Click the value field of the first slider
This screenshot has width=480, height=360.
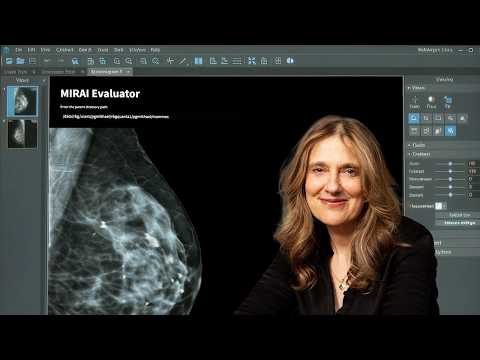click(x=473, y=164)
